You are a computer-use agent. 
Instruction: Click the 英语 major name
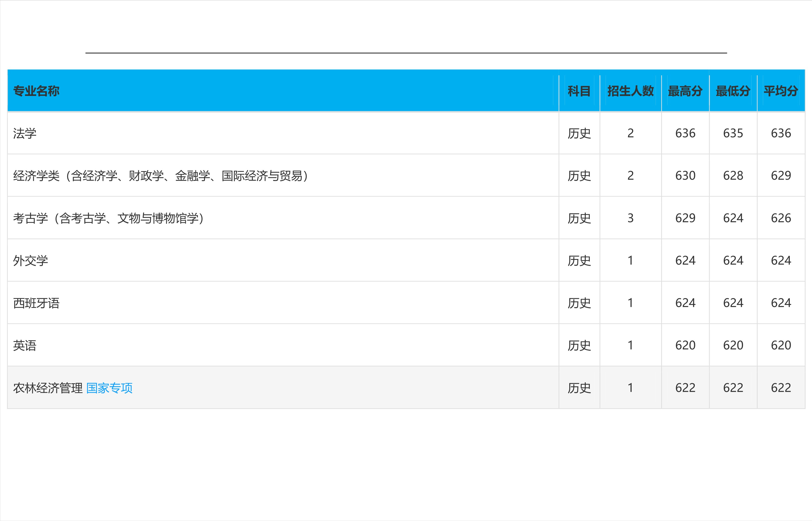tap(25, 345)
